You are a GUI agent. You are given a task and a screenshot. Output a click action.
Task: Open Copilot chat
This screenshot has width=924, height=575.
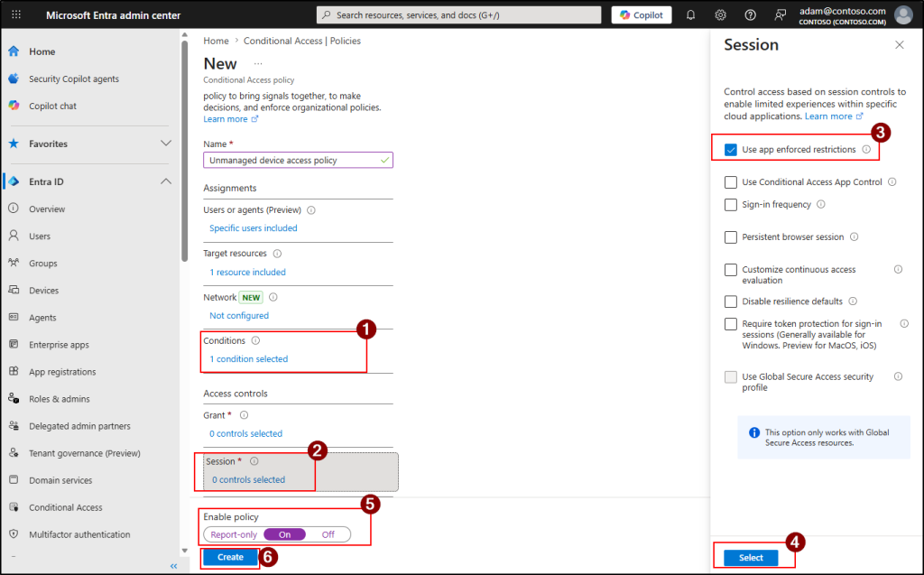pos(52,106)
